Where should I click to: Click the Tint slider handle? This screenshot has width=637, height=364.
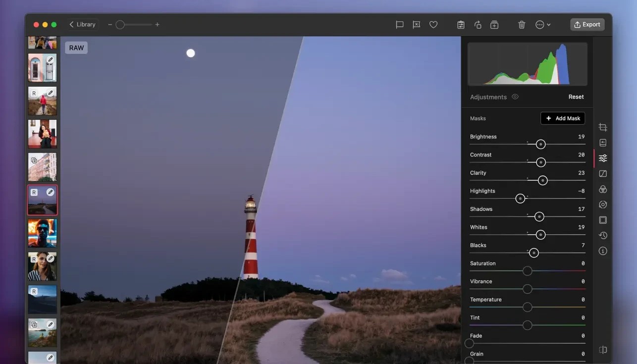coord(528,325)
